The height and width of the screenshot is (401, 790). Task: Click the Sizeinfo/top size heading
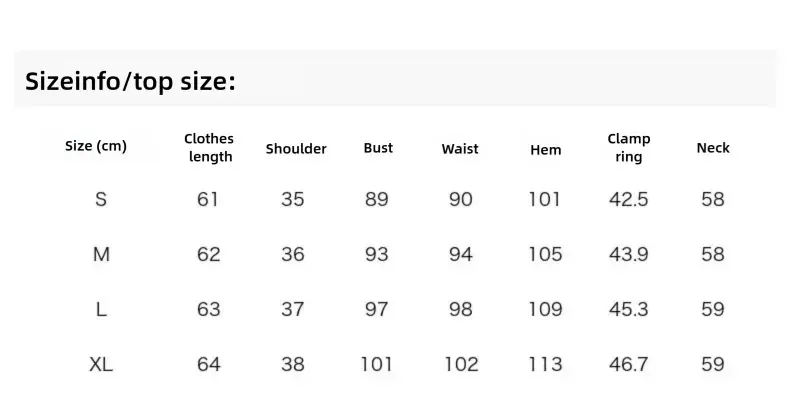tap(130, 81)
